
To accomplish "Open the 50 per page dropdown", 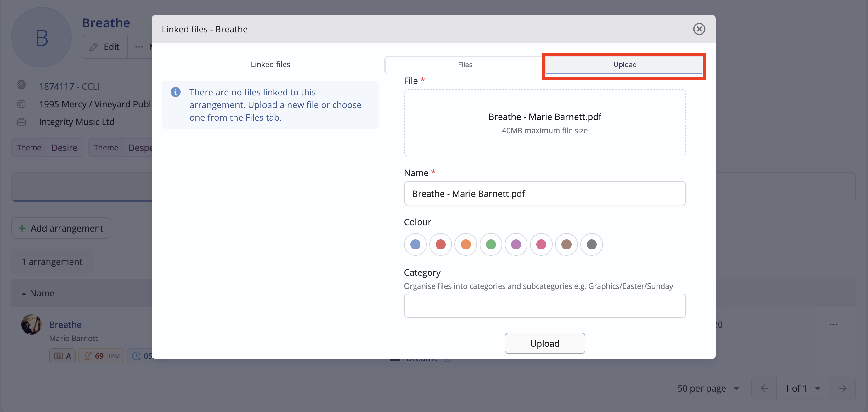I will click(708, 388).
